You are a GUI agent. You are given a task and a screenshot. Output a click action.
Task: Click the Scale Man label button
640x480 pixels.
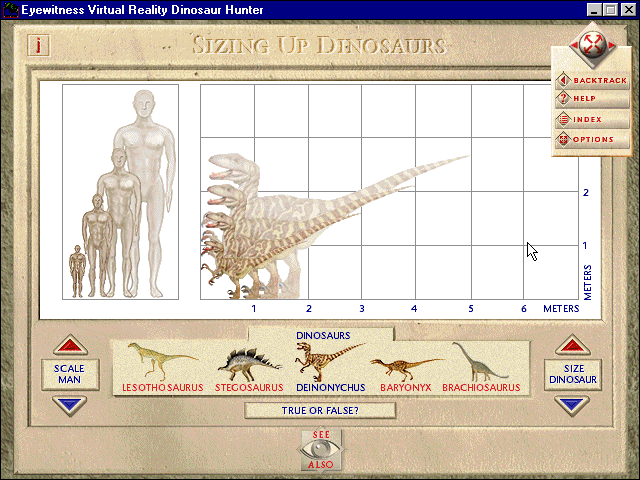70,374
